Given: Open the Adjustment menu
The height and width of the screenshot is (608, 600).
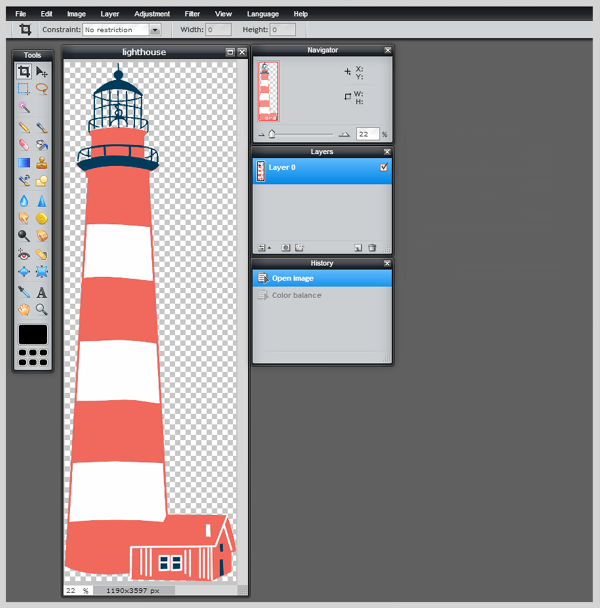Looking at the screenshot, I should pyautogui.click(x=152, y=14).
